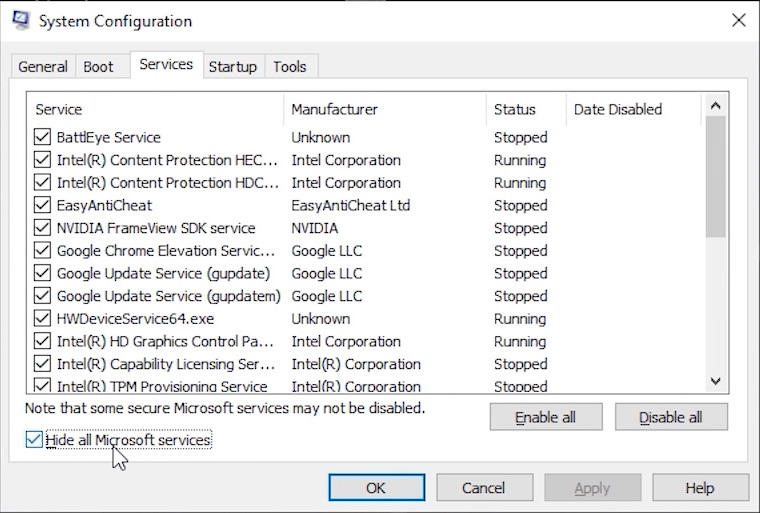Open the Tools tab
The height and width of the screenshot is (513, 760).
(290, 67)
